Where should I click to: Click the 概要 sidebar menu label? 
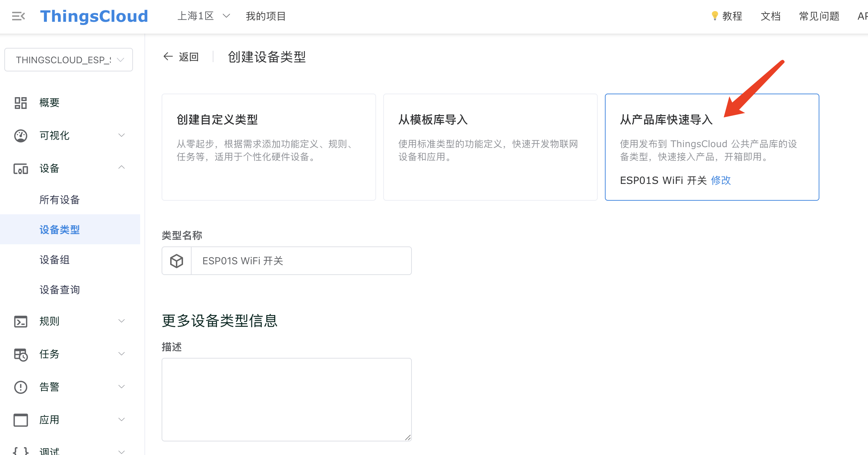49,103
